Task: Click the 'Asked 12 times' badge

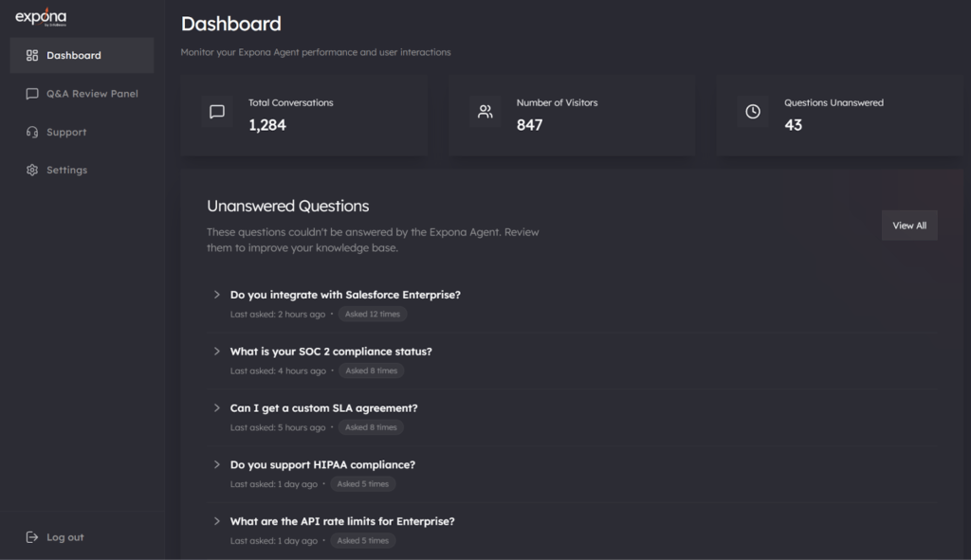Action: pos(373,315)
